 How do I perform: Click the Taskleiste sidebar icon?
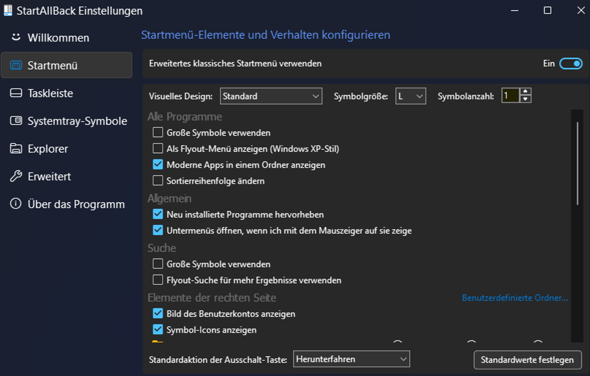[x=16, y=93]
